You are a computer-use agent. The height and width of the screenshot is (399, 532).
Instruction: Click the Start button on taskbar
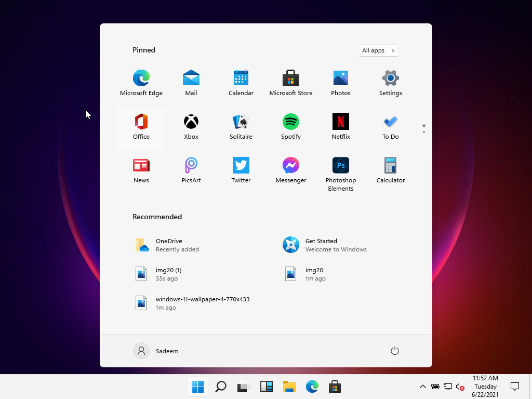pyautogui.click(x=197, y=387)
